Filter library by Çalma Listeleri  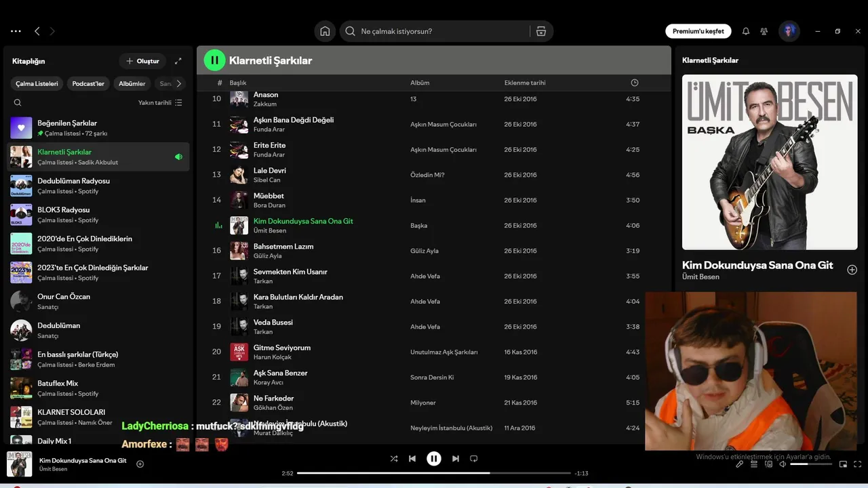pyautogui.click(x=37, y=84)
